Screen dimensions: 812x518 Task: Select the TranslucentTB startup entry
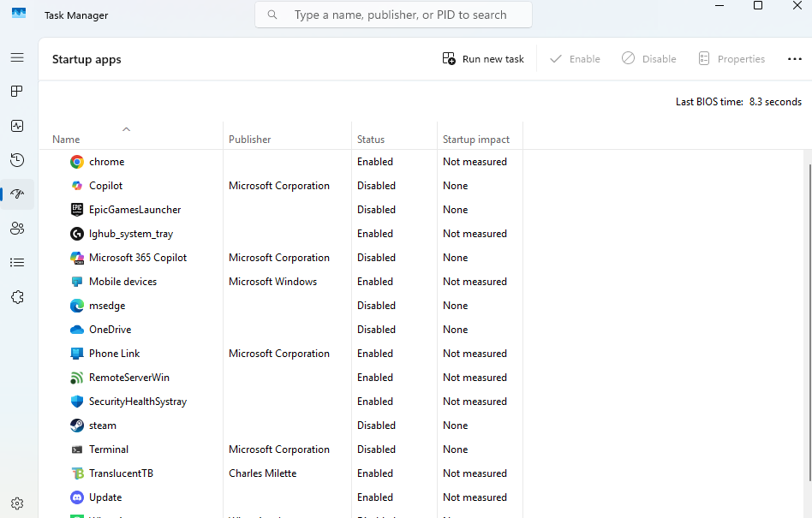[x=121, y=473]
